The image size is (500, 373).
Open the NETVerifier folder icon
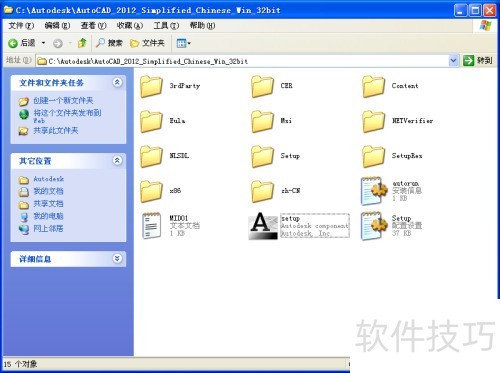373,121
